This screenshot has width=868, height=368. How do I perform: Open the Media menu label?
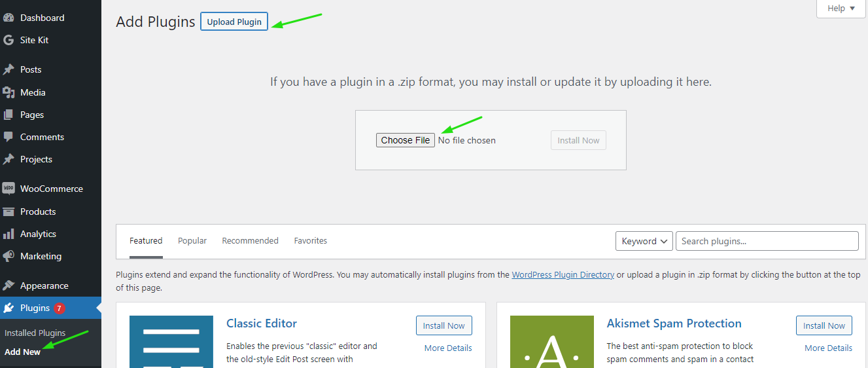tap(33, 92)
